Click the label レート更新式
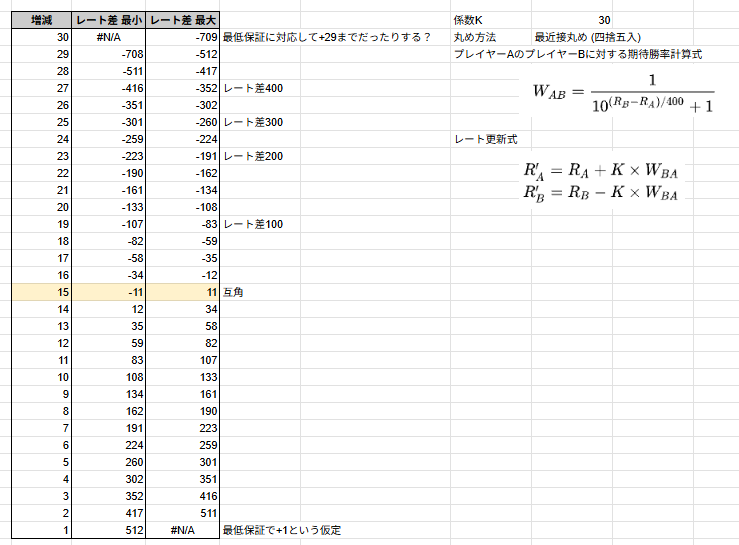Viewport: 739px width, 545px height. tap(485, 139)
